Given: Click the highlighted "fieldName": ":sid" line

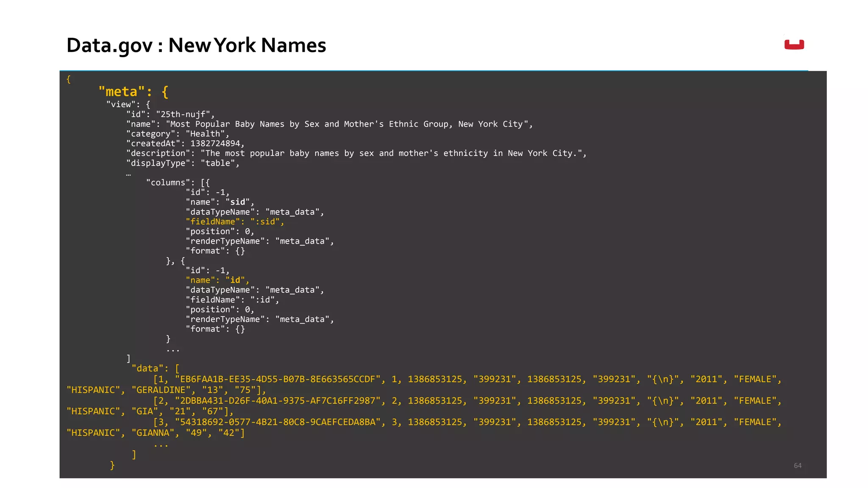Looking at the screenshot, I should pyautogui.click(x=235, y=222).
